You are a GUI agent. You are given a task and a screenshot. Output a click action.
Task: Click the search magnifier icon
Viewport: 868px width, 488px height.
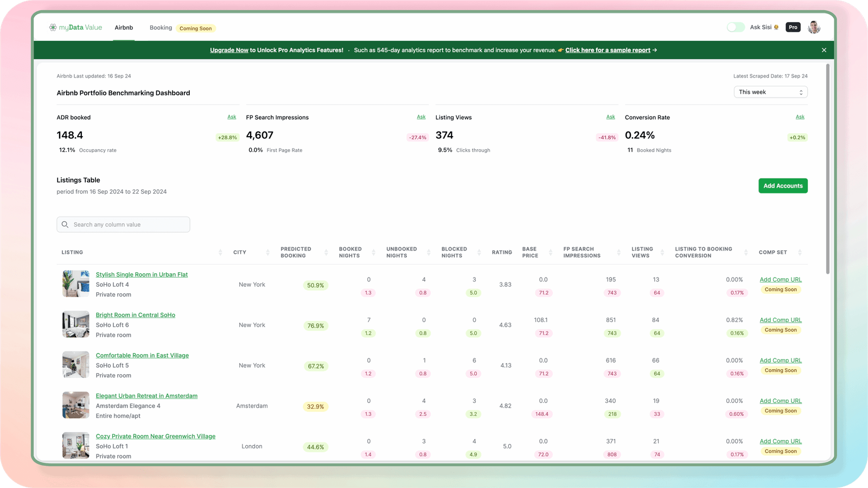tap(65, 224)
